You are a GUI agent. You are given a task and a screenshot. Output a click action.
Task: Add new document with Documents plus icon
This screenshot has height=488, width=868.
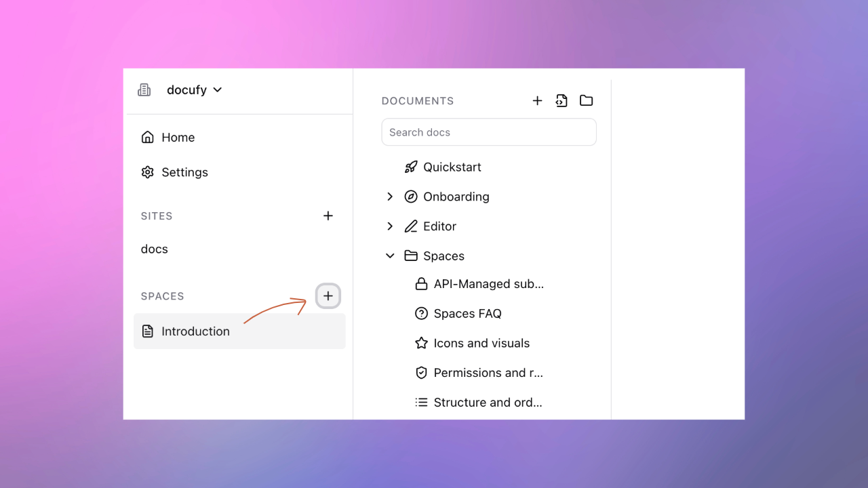[537, 101]
